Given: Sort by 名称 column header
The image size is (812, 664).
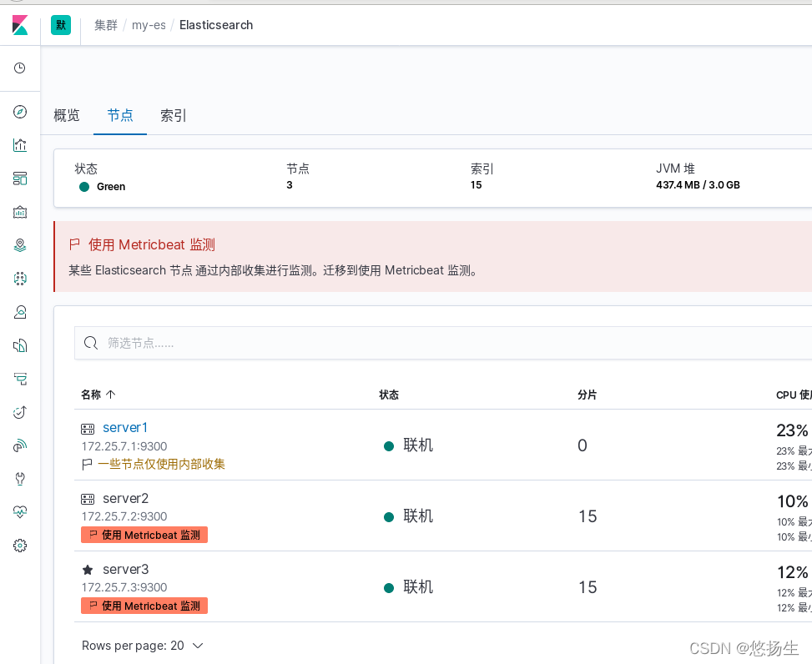Looking at the screenshot, I should (98, 395).
